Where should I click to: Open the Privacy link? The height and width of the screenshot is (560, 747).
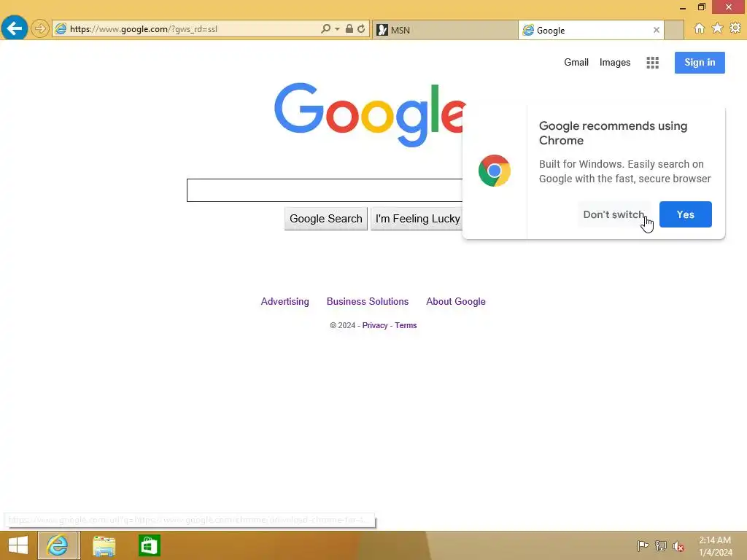[375, 325]
